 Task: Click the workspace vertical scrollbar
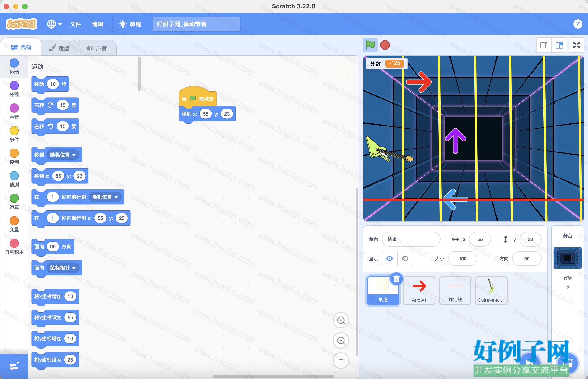click(357, 272)
